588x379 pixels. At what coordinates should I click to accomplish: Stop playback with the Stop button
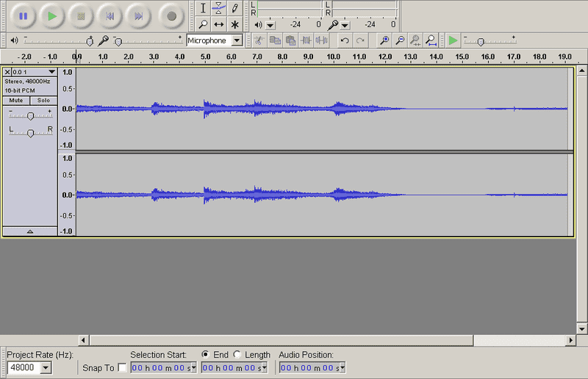click(81, 16)
